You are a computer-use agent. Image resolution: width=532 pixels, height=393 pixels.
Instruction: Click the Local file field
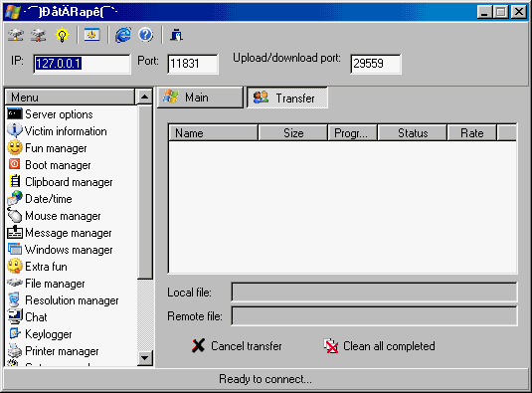coord(374,292)
